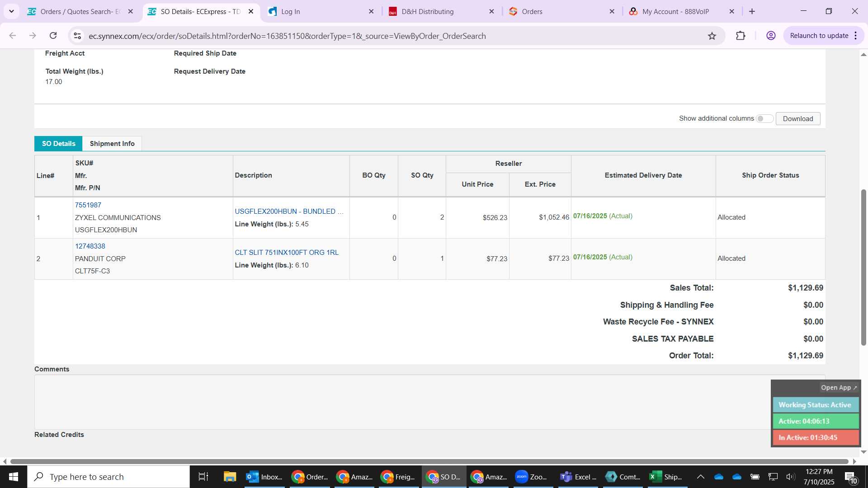The height and width of the screenshot is (488, 868).
Task: Open a new browser tab
Action: point(752,11)
